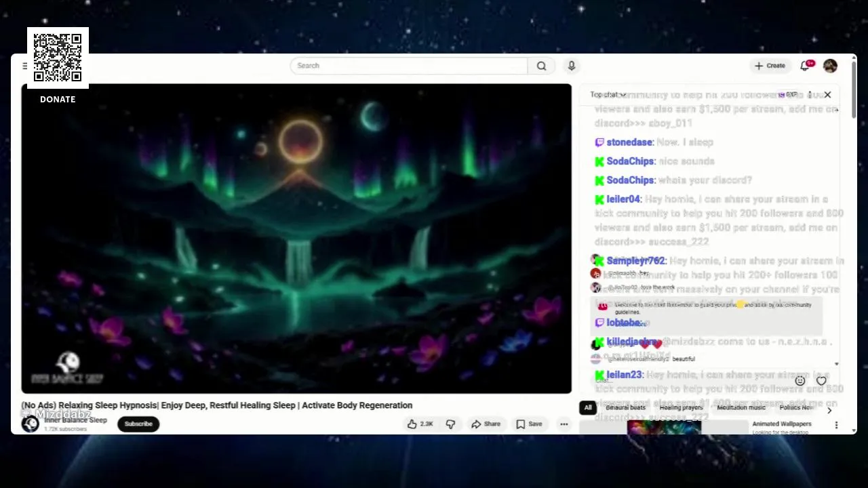Close the live chat panel

tap(827, 95)
